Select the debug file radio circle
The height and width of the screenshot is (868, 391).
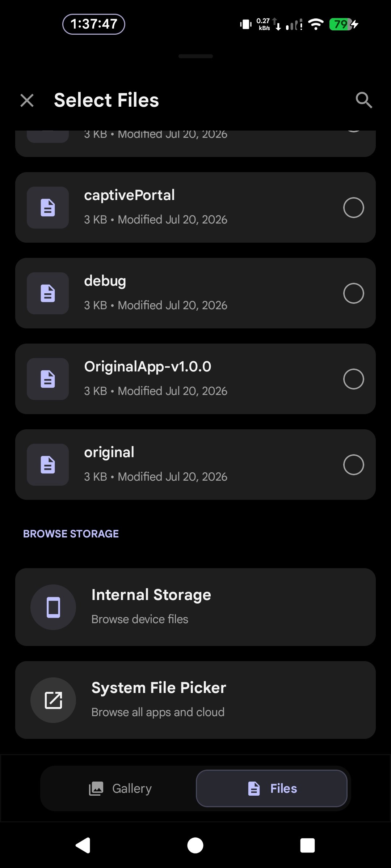coord(354,293)
